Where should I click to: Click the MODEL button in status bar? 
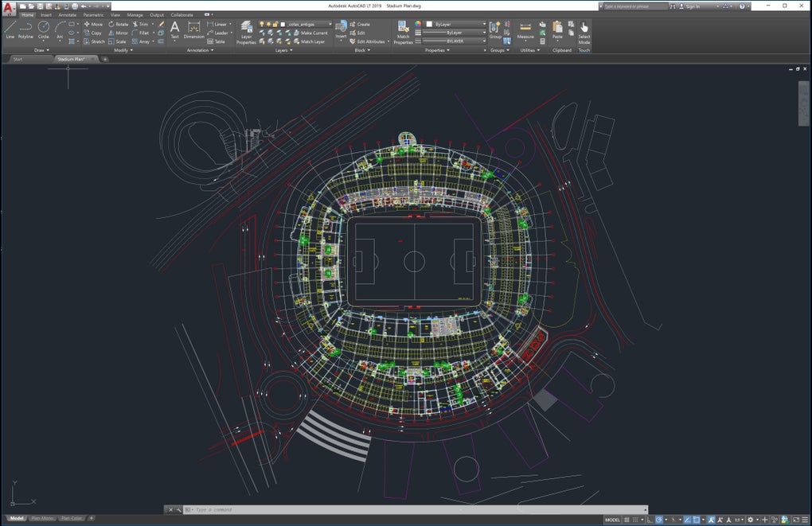(x=612, y=519)
